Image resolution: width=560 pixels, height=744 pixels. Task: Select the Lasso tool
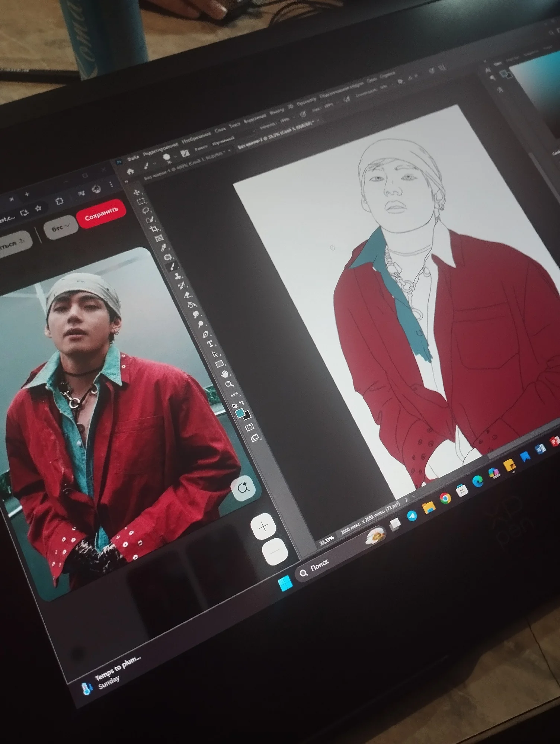[145, 210]
